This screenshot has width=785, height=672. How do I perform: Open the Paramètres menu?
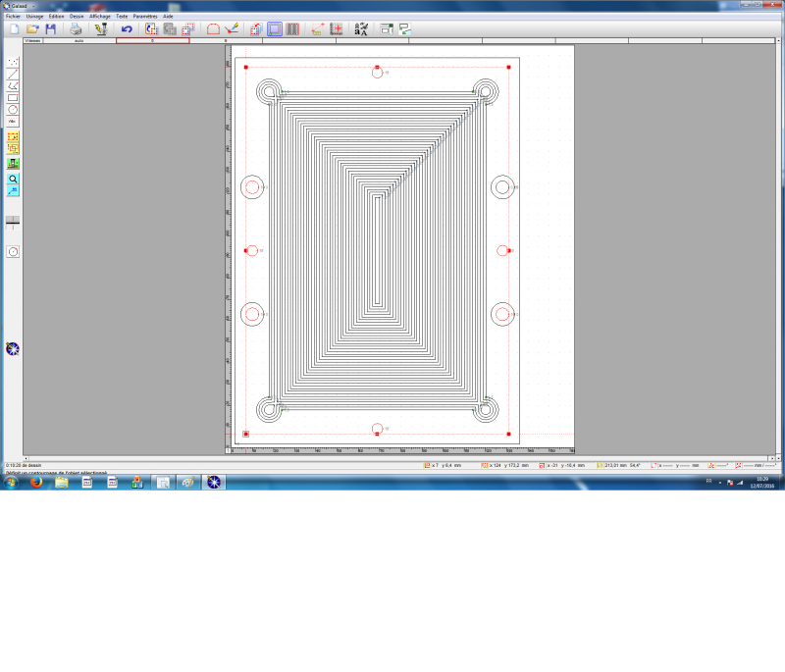[x=144, y=17]
